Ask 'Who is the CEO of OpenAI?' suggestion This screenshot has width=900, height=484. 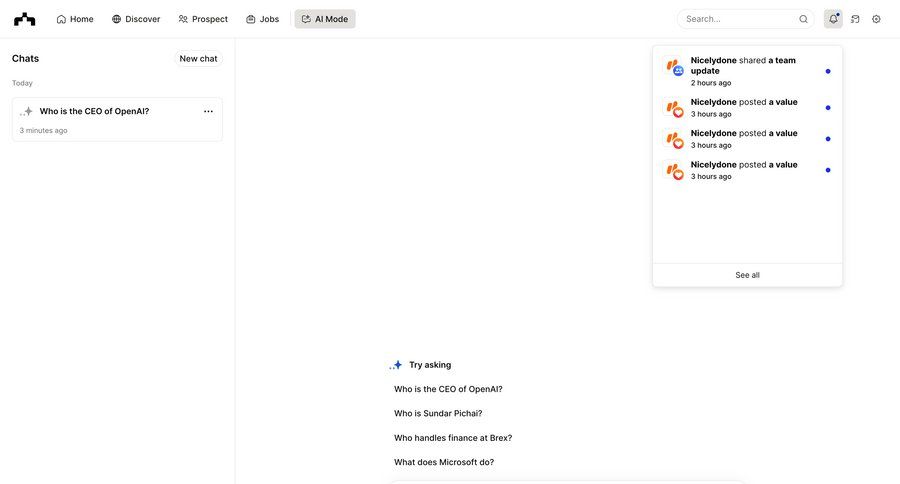pyautogui.click(x=448, y=389)
